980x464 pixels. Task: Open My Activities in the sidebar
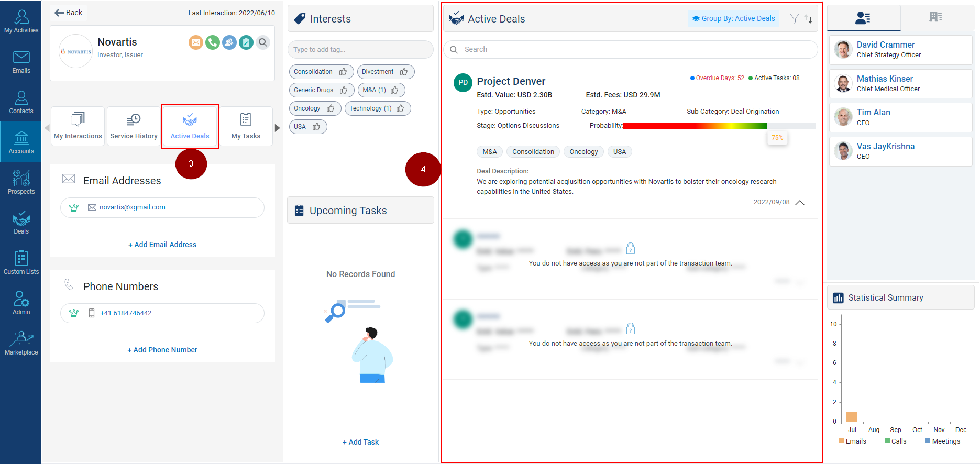point(21,21)
